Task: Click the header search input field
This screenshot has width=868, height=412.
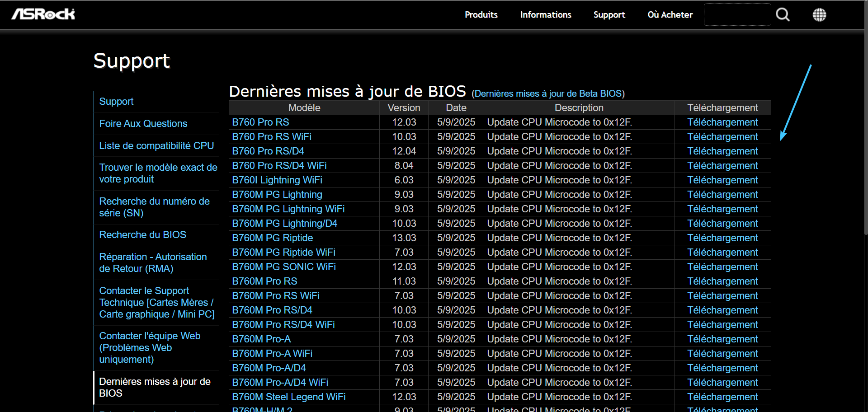Action: tap(737, 14)
